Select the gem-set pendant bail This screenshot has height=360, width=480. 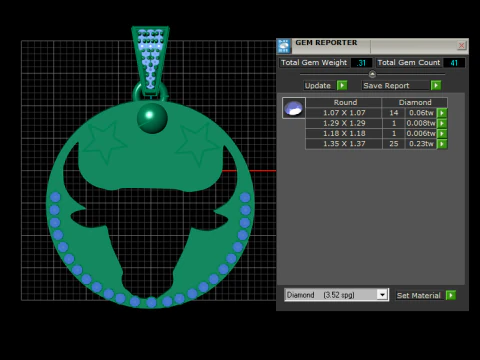click(x=150, y=62)
